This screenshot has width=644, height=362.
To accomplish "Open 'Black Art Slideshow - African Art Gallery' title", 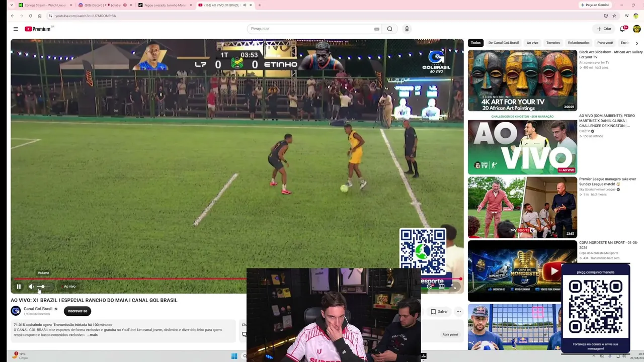I will pyautogui.click(x=611, y=54).
